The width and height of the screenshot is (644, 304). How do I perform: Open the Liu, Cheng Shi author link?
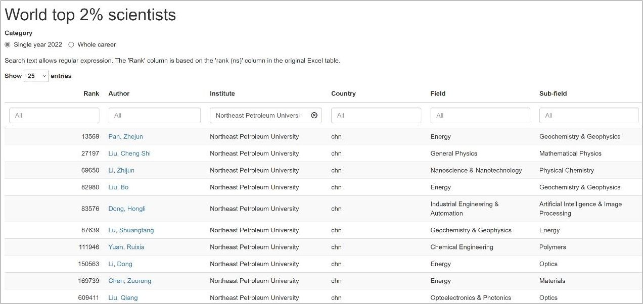tap(129, 154)
